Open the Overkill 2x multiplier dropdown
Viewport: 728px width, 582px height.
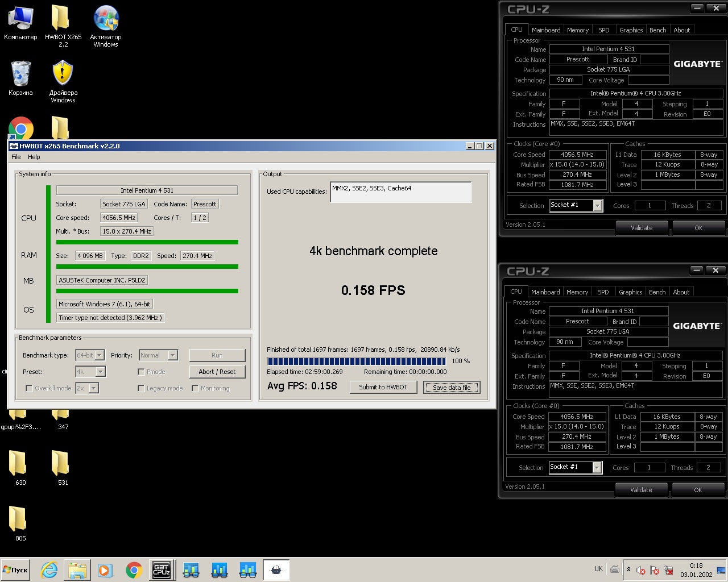(87, 388)
